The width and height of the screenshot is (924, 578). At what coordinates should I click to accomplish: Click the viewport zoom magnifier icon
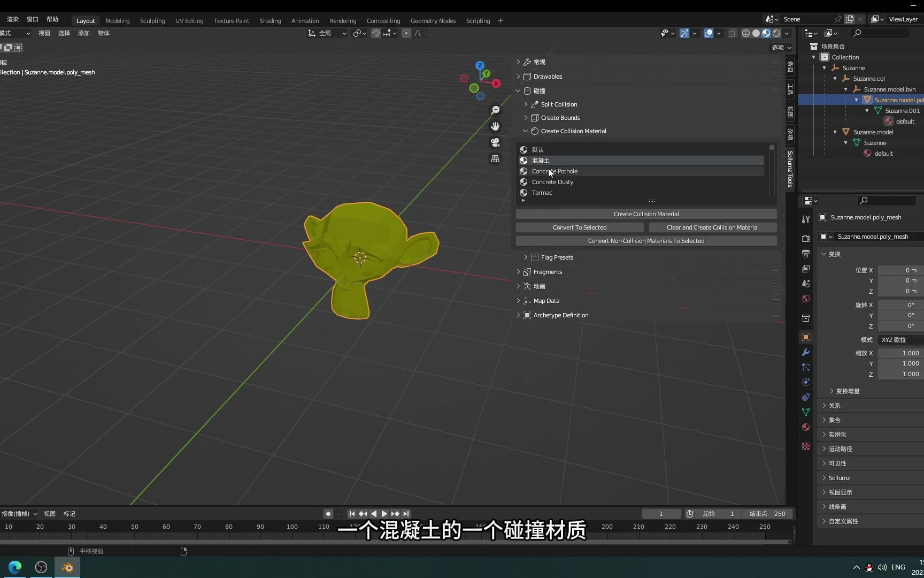coord(495,110)
